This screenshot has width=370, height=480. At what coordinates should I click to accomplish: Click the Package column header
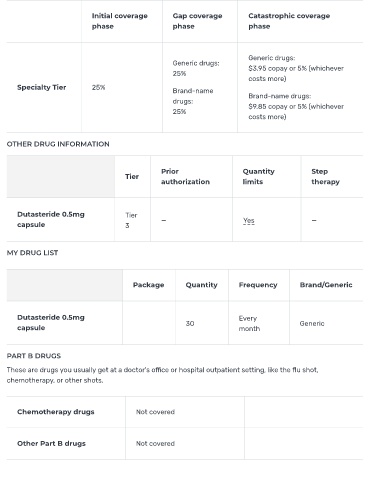click(x=148, y=285)
